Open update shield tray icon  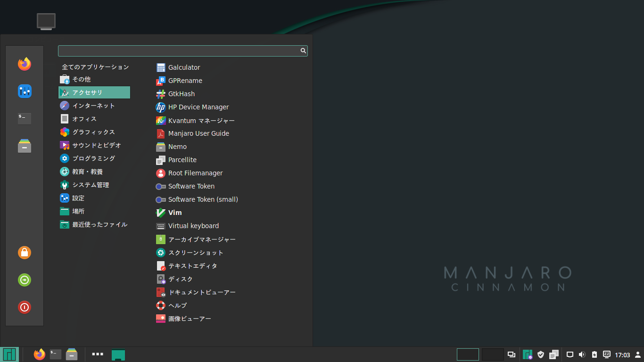[x=541, y=354]
